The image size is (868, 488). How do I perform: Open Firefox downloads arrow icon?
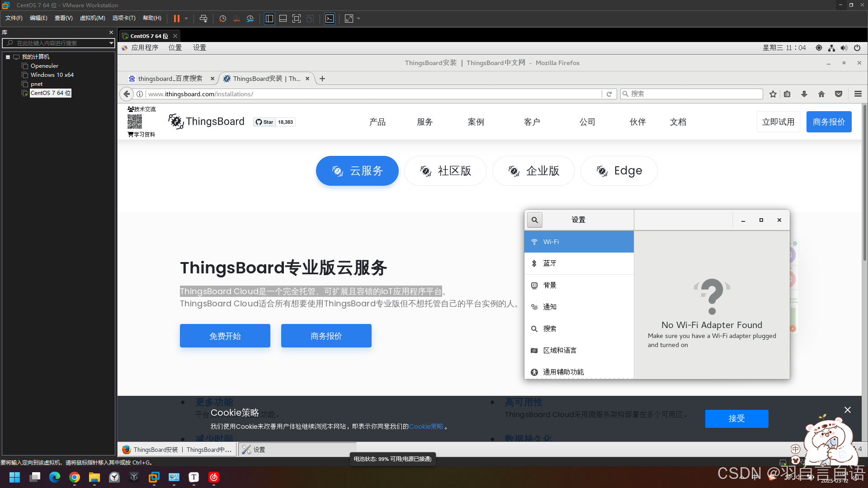pyautogui.click(x=804, y=94)
